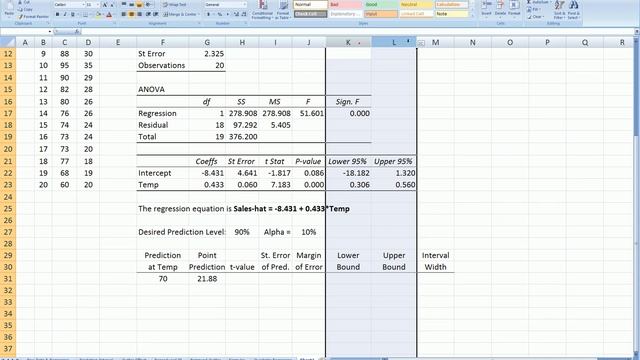This screenshot has height=360, width=640.
Task: Apply the Calculation cell style
Action: click(451, 4)
